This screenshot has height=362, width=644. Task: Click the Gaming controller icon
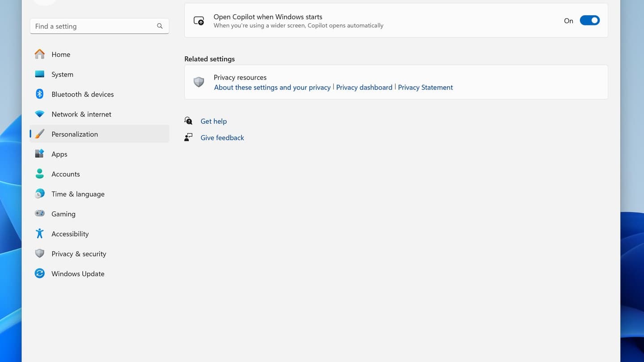40,214
